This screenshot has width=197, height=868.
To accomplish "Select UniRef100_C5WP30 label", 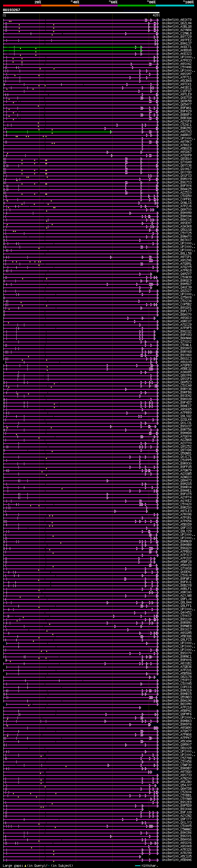I will coord(177,765).
